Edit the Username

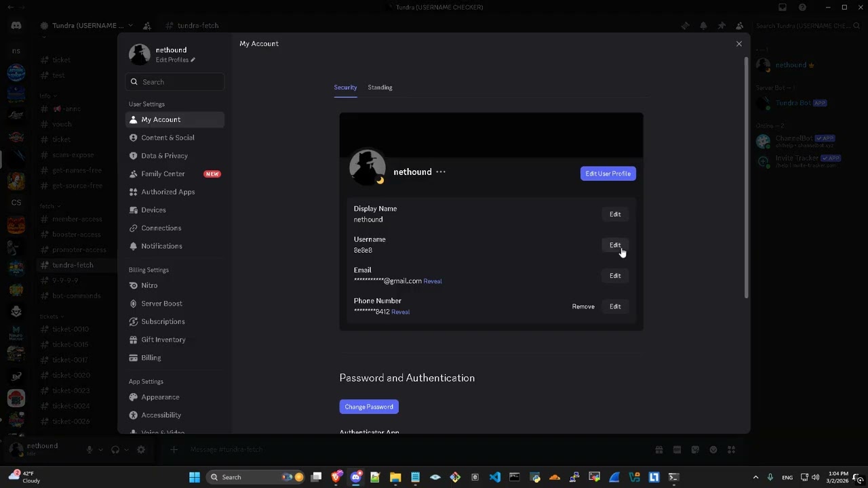pos(615,245)
